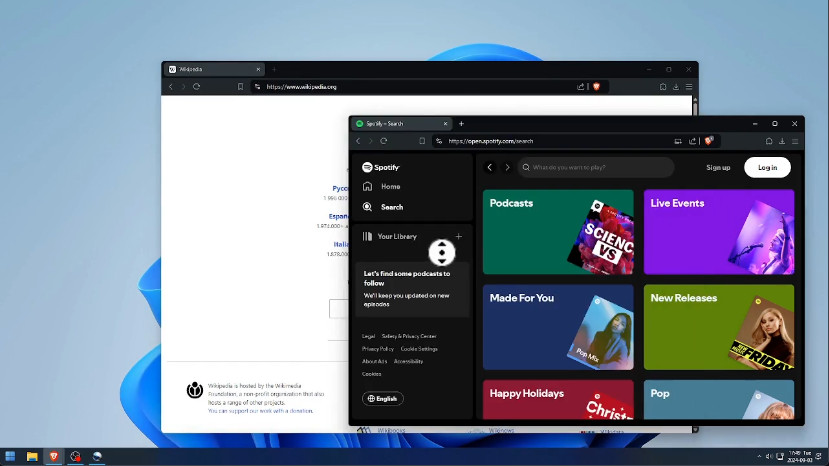Viewport: 829px width, 466px height.
Task: Open File Explorer from the taskbar
Action: [32, 456]
